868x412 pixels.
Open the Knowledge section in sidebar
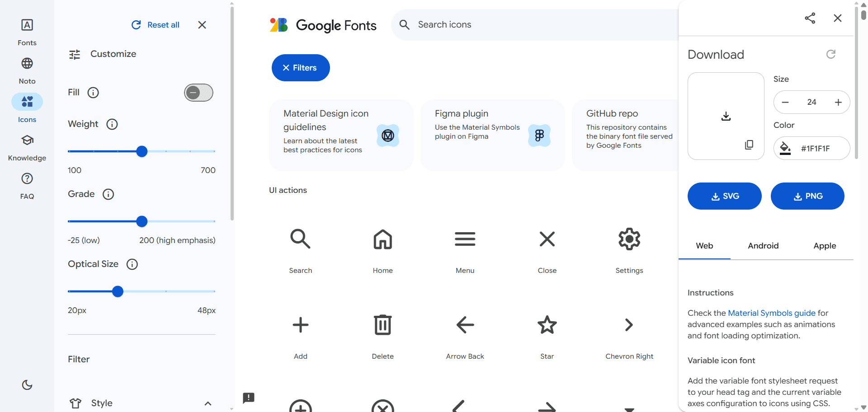coord(27,148)
